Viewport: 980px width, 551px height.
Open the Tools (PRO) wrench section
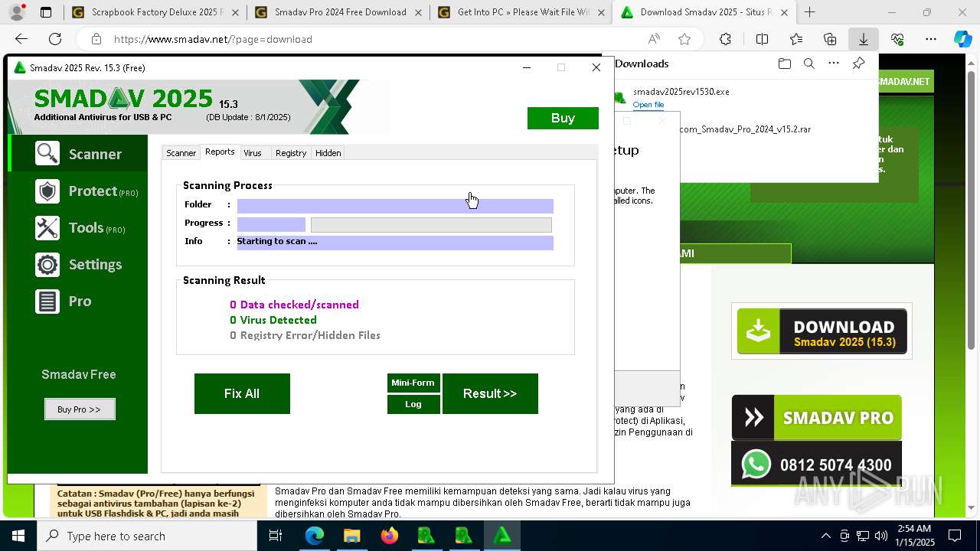tap(80, 228)
